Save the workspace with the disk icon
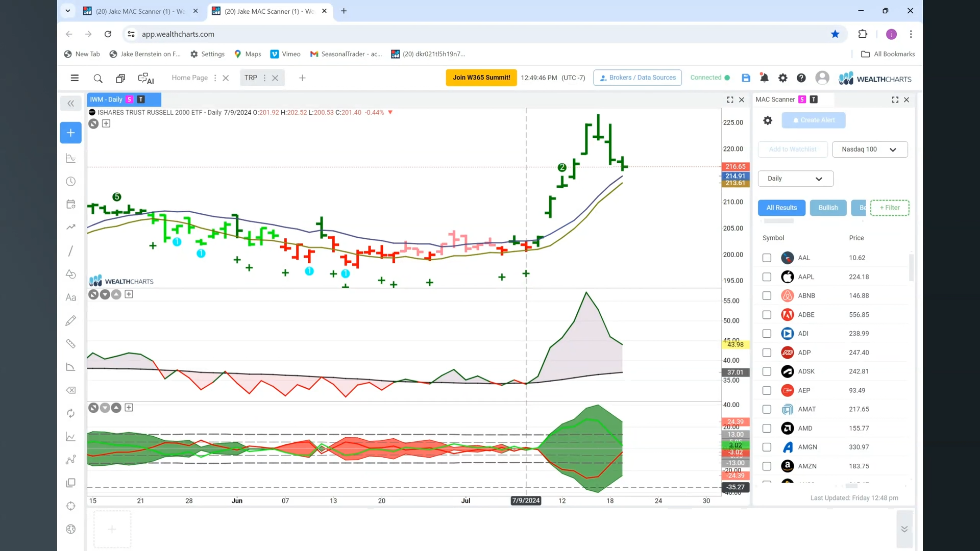This screenshot has height=551, width=980. [746, 78]
